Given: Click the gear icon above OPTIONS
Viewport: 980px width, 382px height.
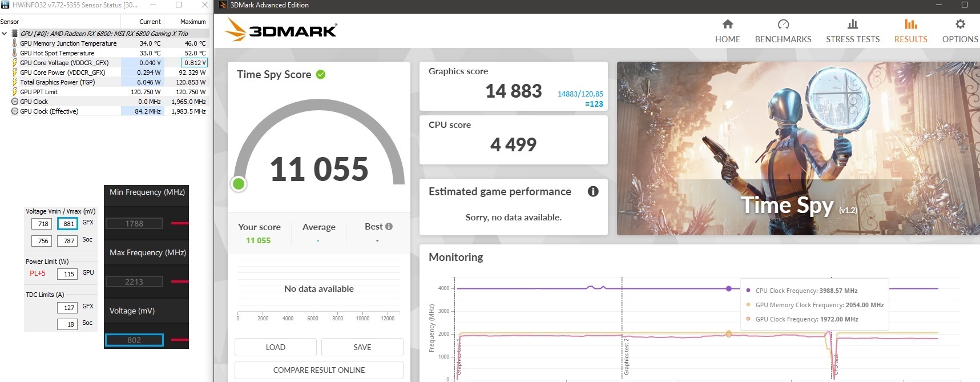Looking at the screenshot, I should (961, 24).
